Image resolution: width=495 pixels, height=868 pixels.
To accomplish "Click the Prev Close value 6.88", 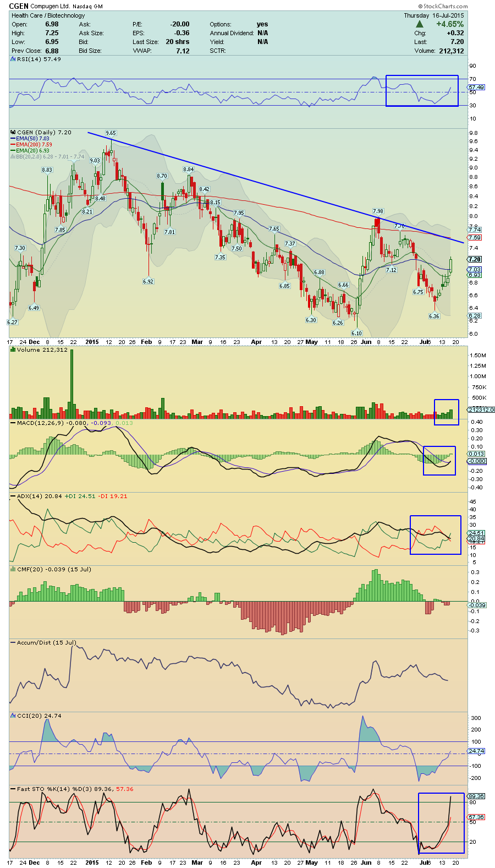I will 52,51.
